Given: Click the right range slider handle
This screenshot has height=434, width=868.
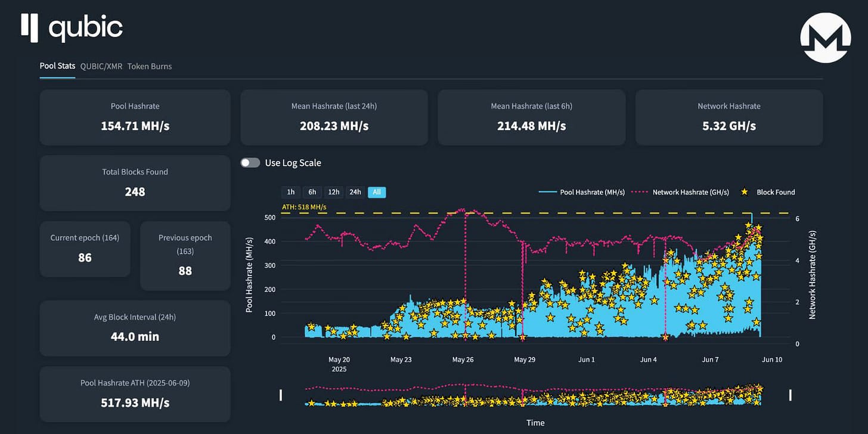Looking at the screenshot, I should coord(790,395).
